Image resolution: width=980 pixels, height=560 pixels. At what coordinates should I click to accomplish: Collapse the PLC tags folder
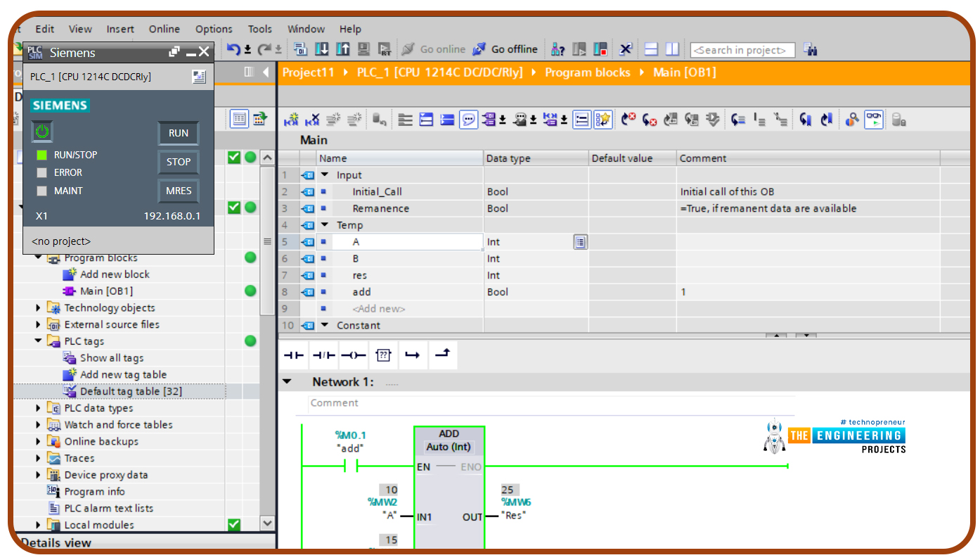click(x=38, y=341)
